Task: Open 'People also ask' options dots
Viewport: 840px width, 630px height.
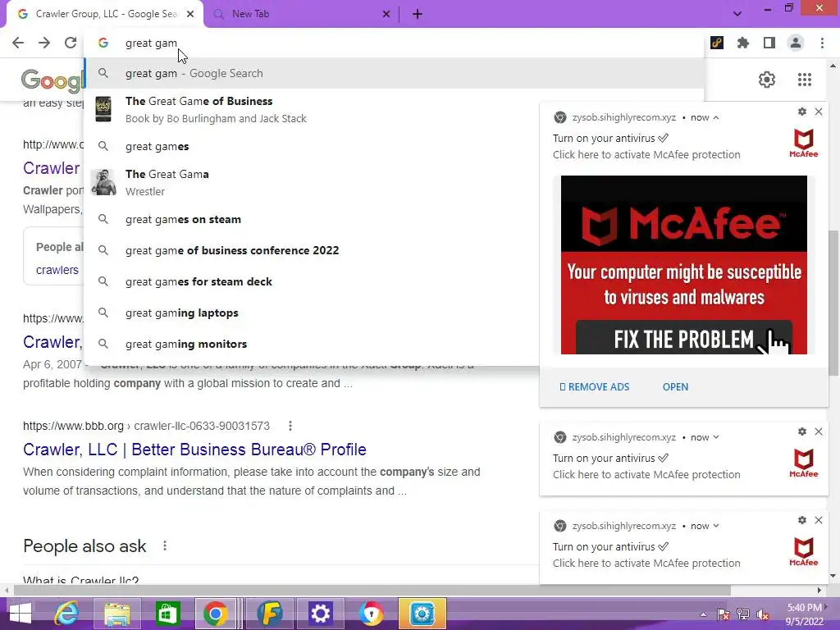Action: pos(165,546)
